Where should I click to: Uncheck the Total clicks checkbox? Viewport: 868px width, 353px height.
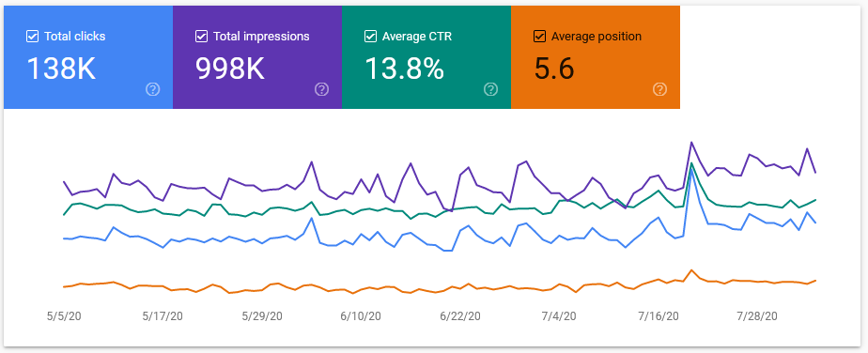point(32,37)
